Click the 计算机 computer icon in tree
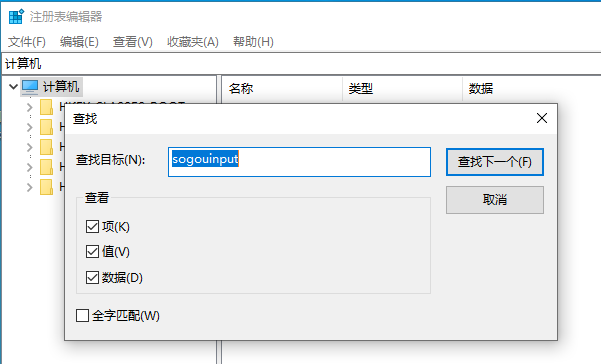The width and height of the screenshot is (601, 364). 30,87
